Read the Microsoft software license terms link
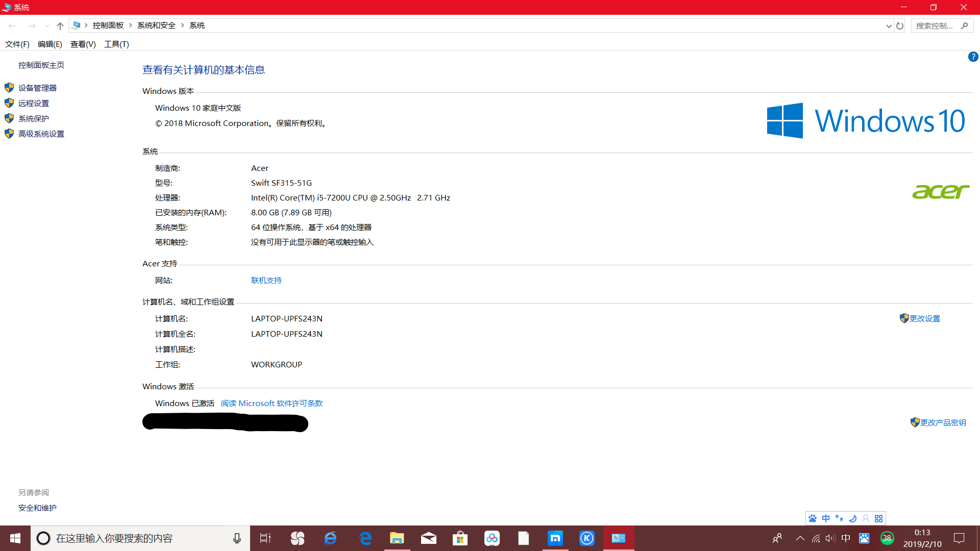The height and width of the screenshot is (551, 980). (272, 403)
